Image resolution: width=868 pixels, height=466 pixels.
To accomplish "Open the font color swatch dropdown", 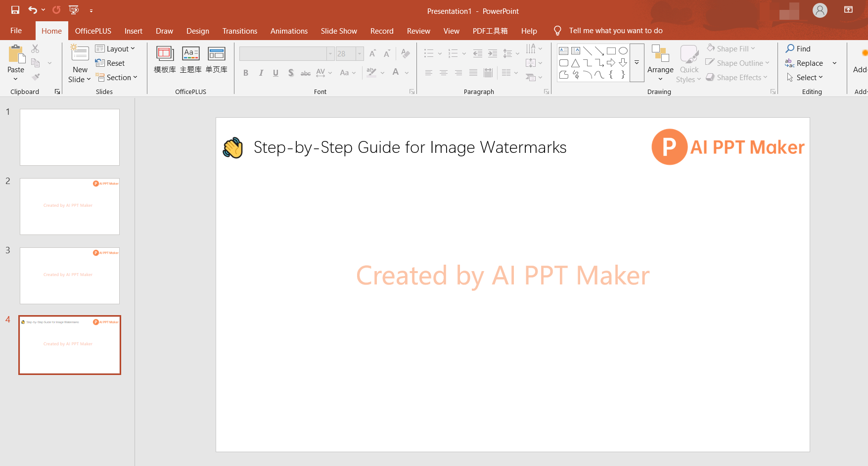I will [407, 73].
